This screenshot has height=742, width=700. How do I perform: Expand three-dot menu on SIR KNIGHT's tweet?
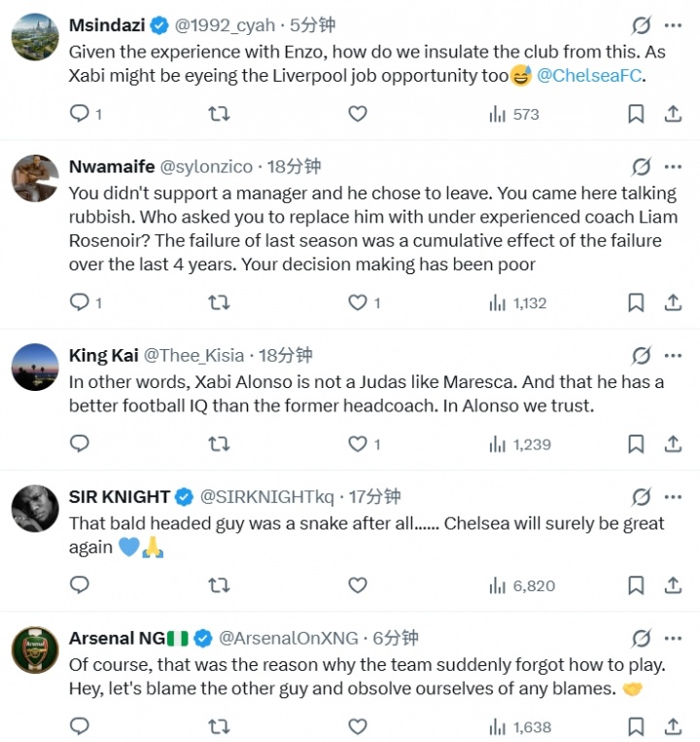673,497
